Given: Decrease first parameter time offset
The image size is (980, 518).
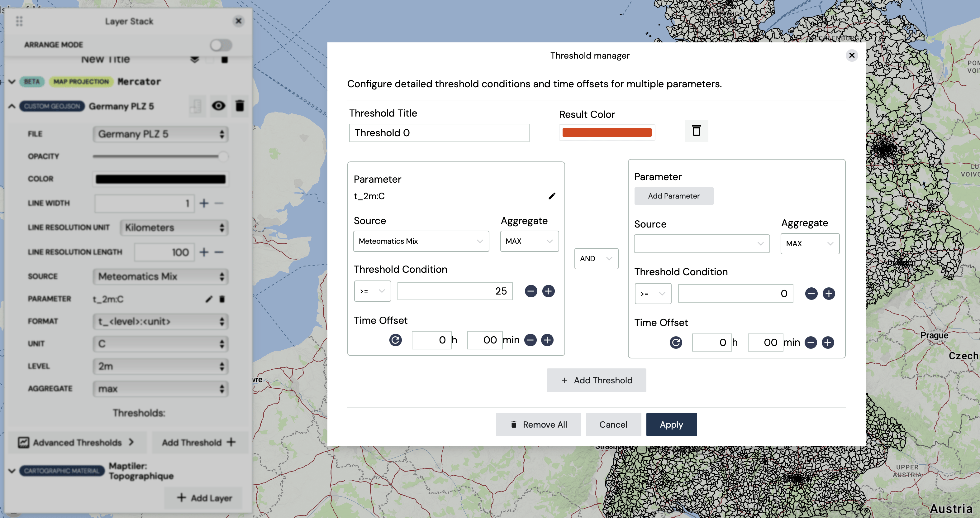Looking at the screenshot, I should pyautogui.click(x=530, y=340).
